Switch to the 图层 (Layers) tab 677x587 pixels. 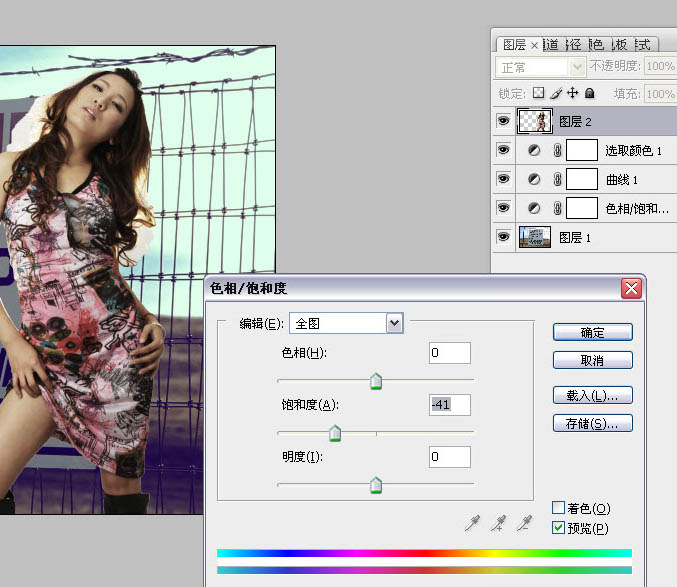point(515,44)
